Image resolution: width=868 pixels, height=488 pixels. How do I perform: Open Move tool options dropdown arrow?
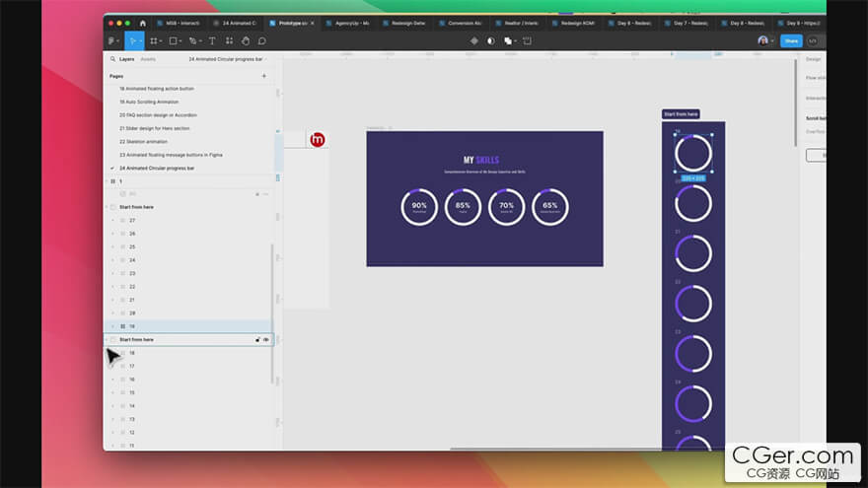140,41
